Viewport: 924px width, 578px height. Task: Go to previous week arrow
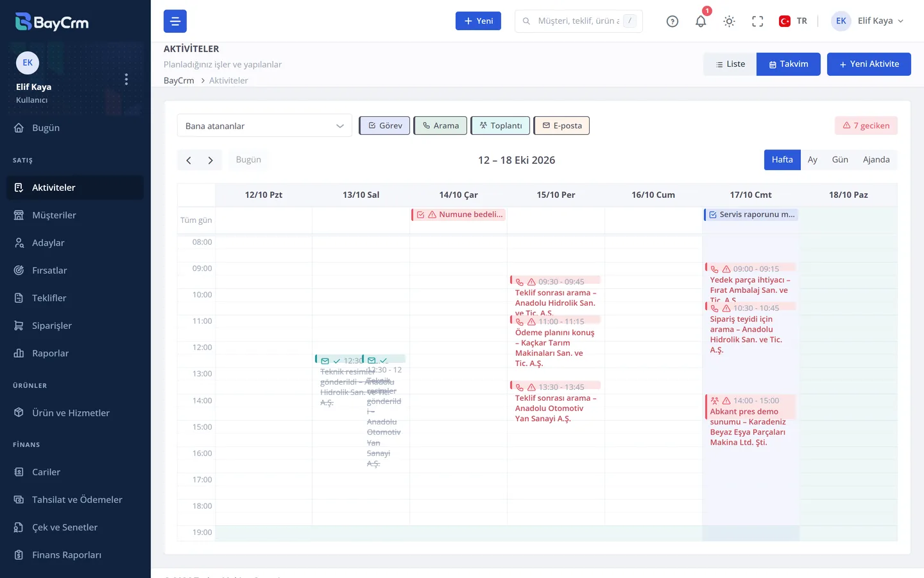189,161
